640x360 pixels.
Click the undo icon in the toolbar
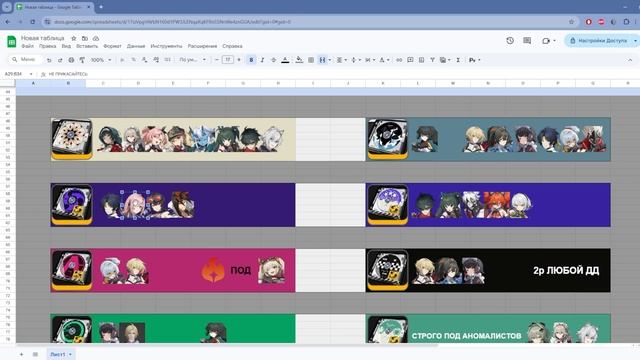49,60
